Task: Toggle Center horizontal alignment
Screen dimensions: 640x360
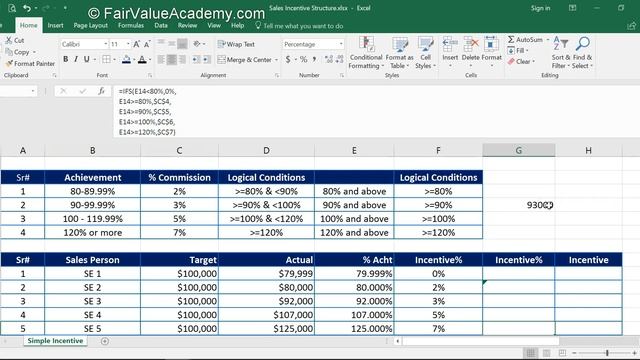Action: coord(171,60)
